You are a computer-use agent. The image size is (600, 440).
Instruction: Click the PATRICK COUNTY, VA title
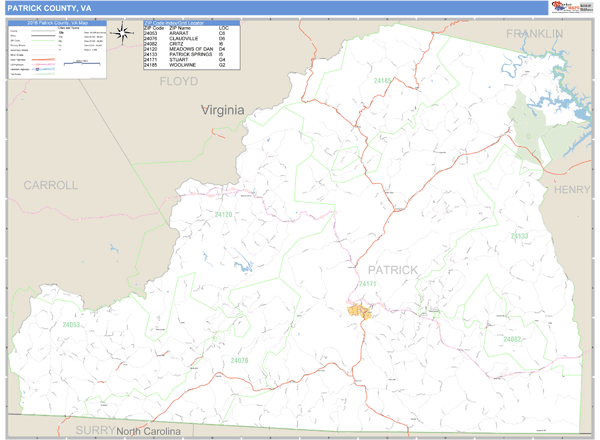point(49,8)
